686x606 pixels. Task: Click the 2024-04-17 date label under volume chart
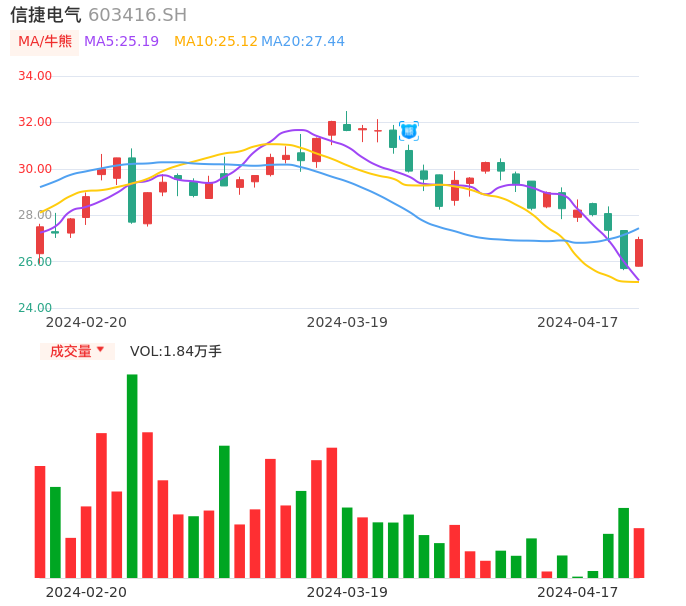click(578, 592)
